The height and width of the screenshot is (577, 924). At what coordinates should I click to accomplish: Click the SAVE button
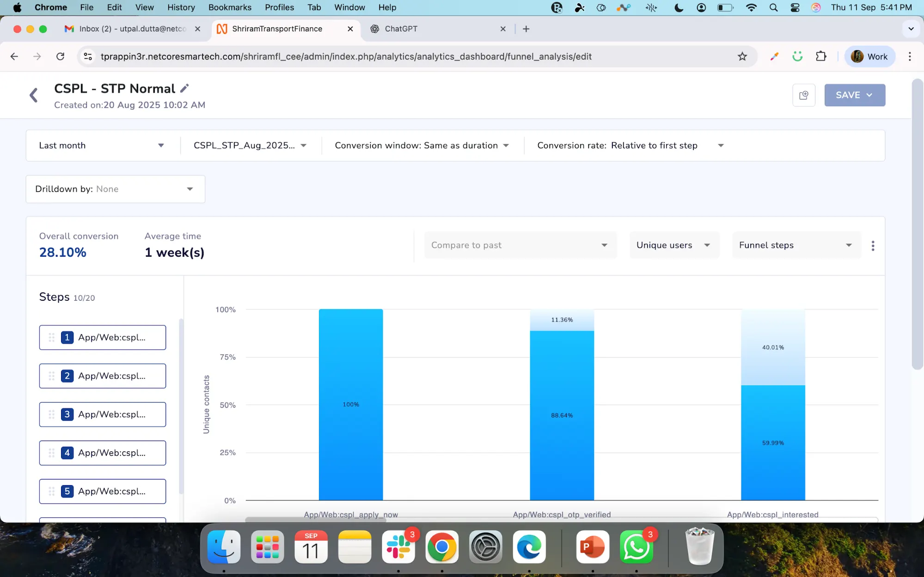coord(855,95)
